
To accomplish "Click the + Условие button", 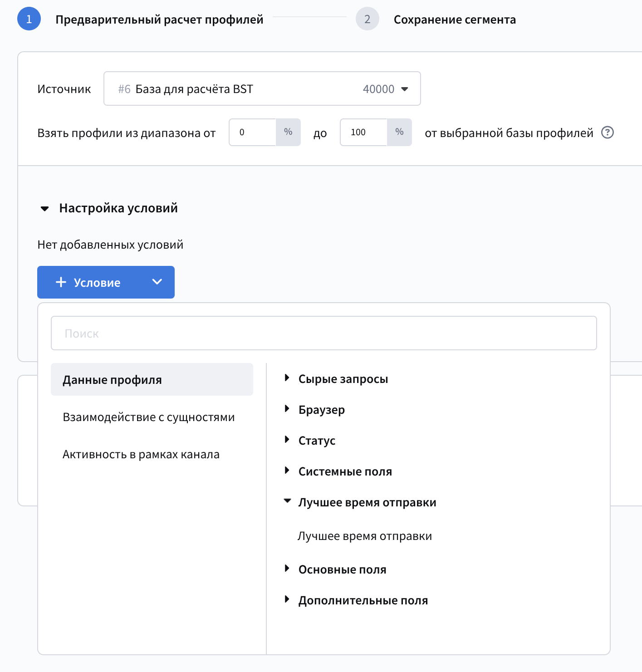I will [88, 282].
